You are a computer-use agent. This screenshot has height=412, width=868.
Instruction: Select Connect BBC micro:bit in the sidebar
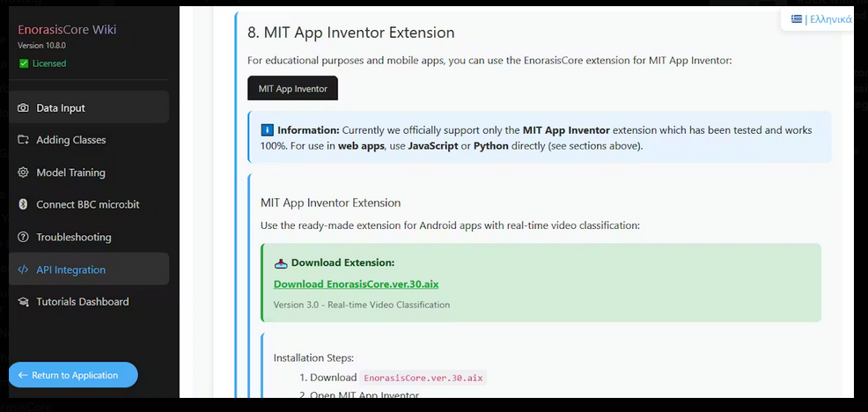click(x=89, y=204)
